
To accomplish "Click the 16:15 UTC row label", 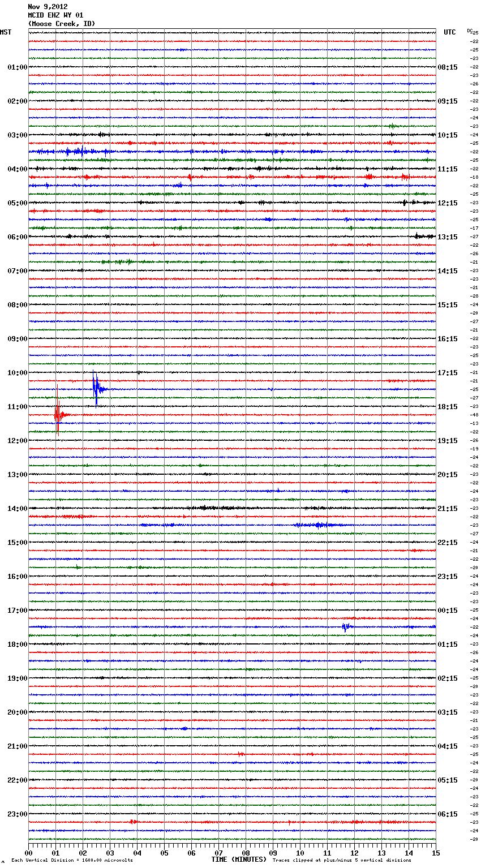I will click(x=448, y=339).
